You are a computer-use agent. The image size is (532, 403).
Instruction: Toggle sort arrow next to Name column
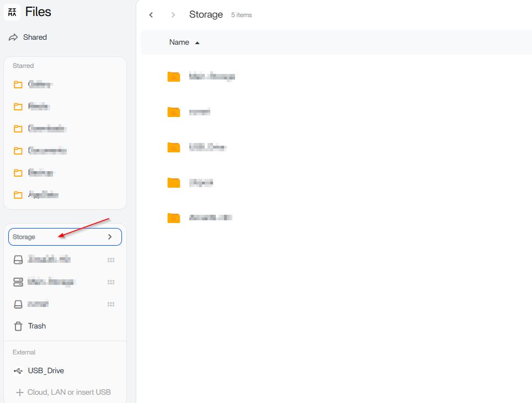point(198,43)
